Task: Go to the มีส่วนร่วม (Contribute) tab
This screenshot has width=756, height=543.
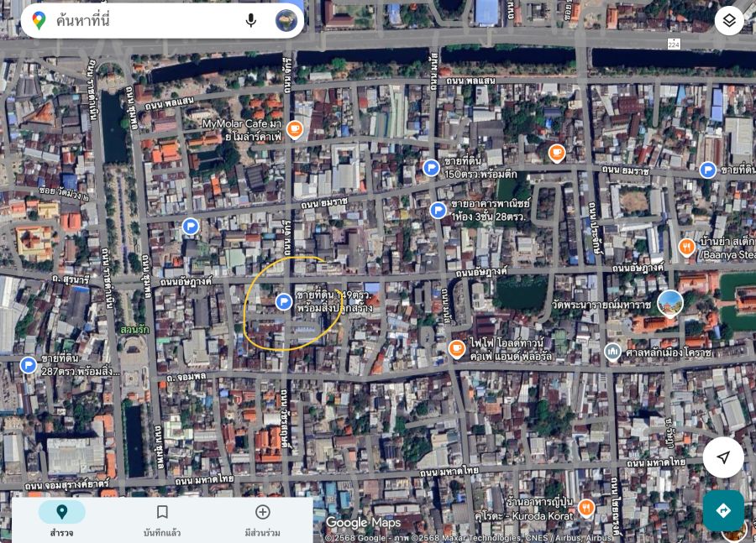Action: pyautogui.click(x=262, y=519)
